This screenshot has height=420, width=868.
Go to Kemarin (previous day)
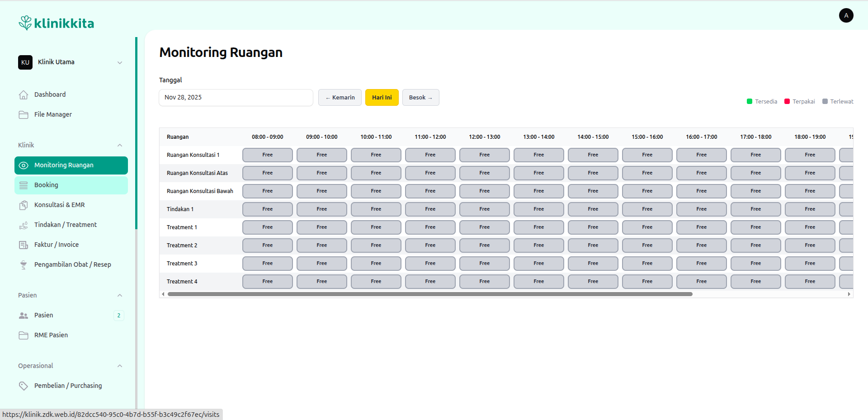coord(340,98)
